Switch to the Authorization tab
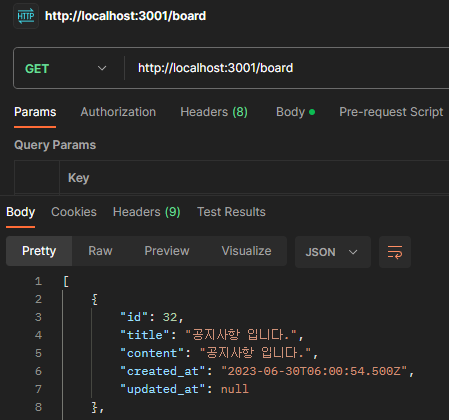The width and height of the screenshot is (449, 420). click(118, 112)
